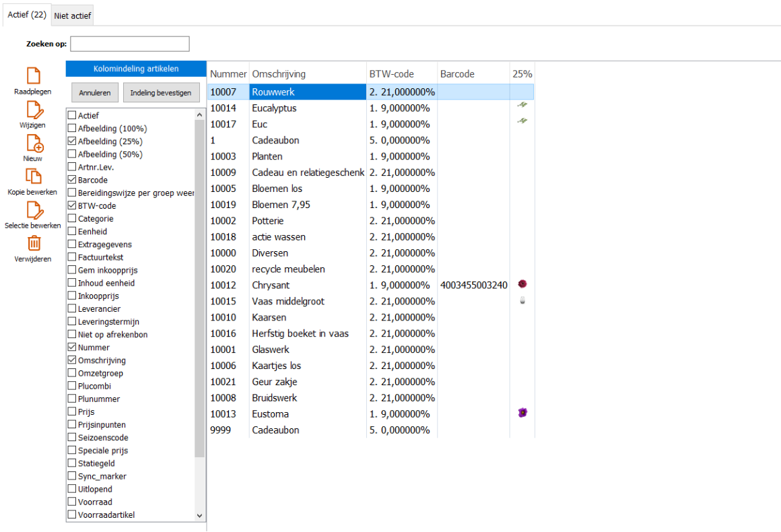781x532 pixels.
Task: Uncheck the Barcode column checkbox
Action: [72, 180]
